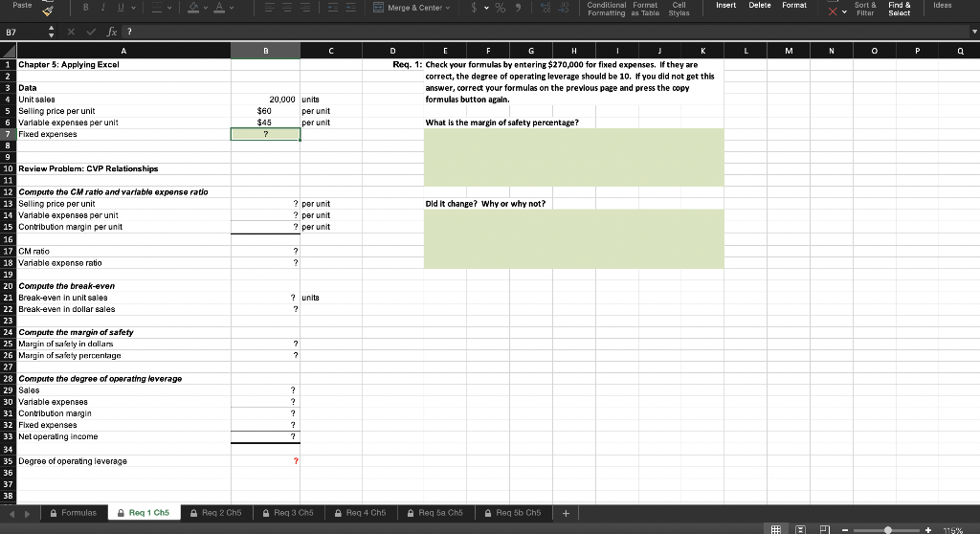Apply Percent style

(500, 8)
